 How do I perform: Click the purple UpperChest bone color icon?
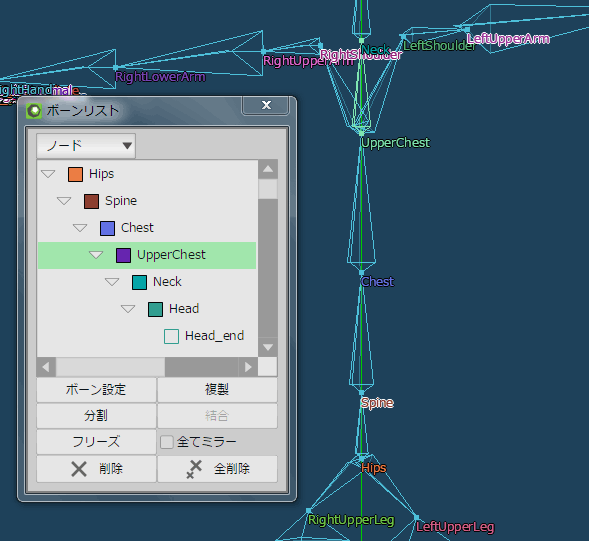123,255
